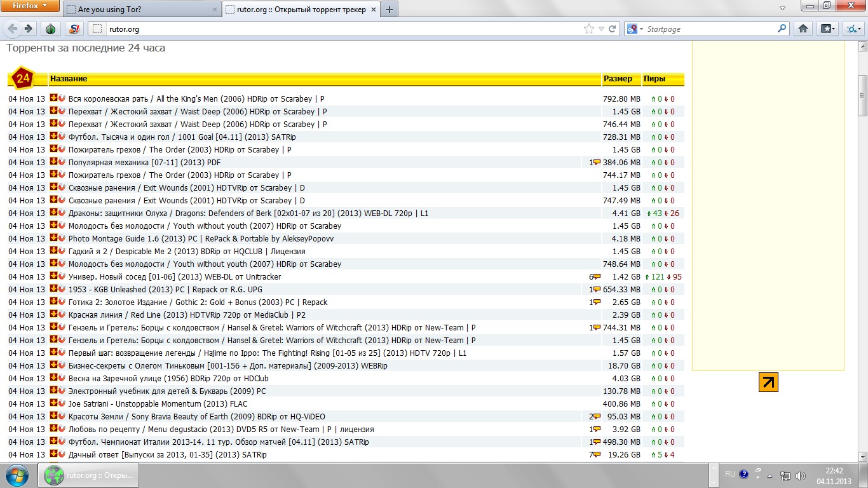Click size value 18.70 GB
The image size is (868, 488).
(x=624, y=365)
